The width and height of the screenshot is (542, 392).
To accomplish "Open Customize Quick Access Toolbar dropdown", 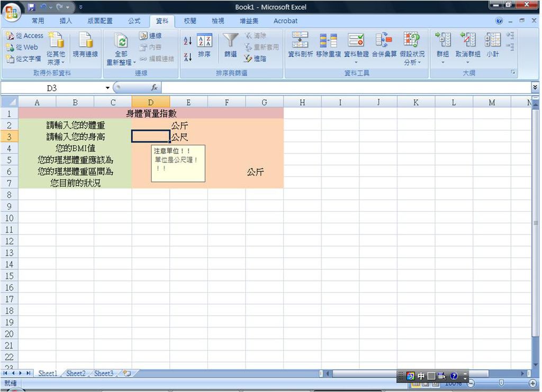I will (80, 7).
